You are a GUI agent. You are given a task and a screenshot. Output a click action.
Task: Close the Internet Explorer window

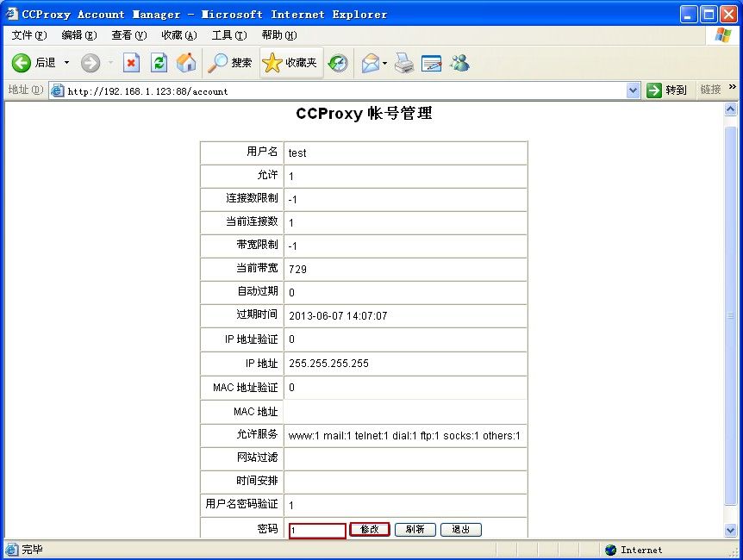pos(728,15)
